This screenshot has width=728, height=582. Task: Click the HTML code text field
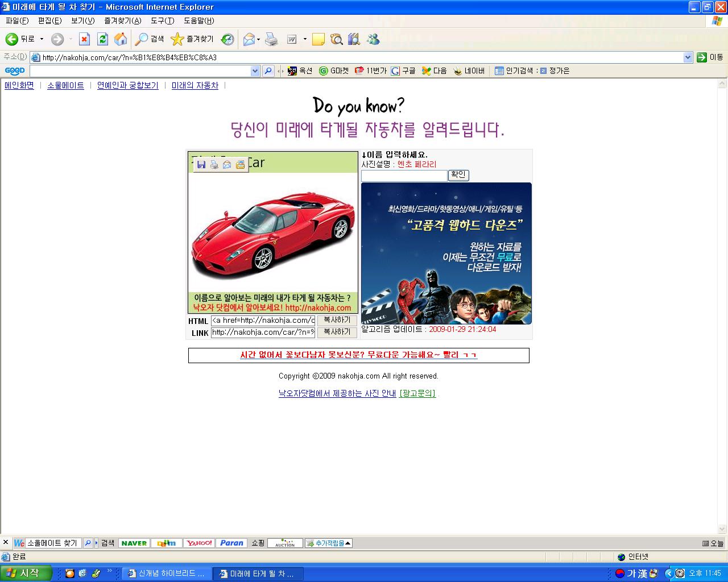coord(263,321)
